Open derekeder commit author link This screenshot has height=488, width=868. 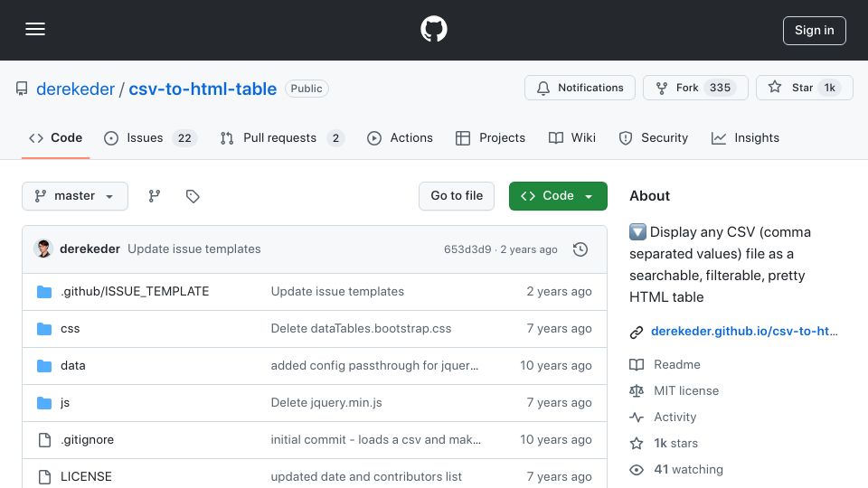tap(90, 249)
